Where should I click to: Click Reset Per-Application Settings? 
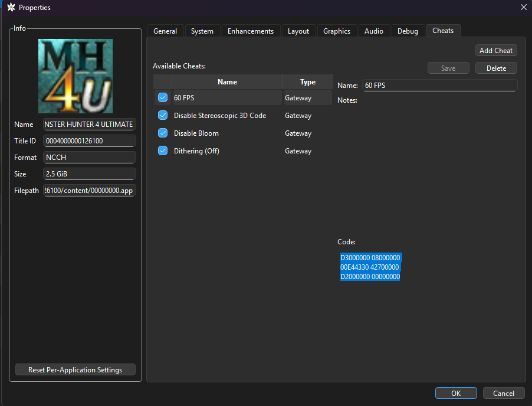[75, 370]
